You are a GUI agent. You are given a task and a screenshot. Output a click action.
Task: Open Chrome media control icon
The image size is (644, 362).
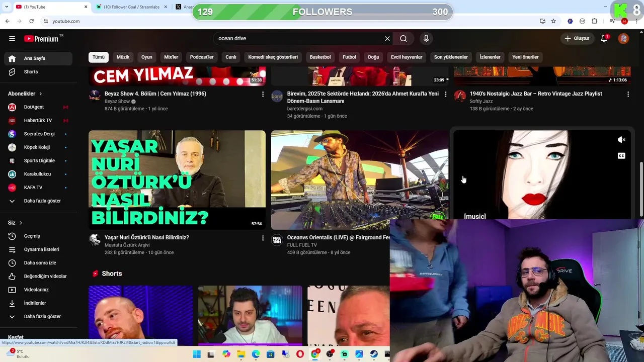612,21
